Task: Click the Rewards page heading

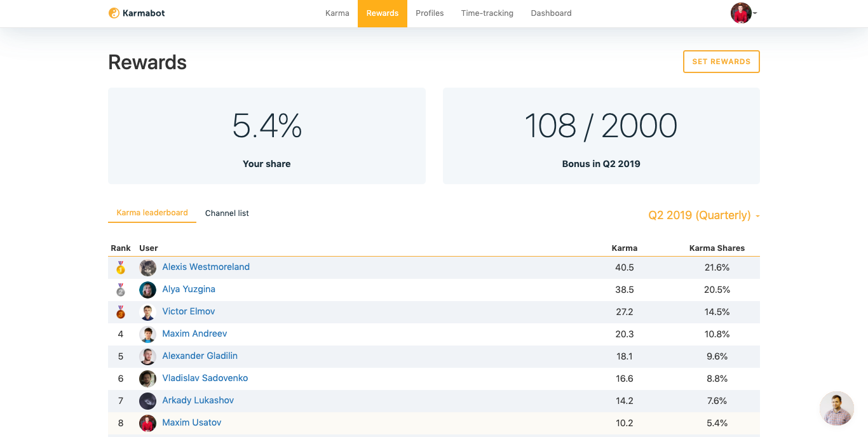Action: tap(147, 62)
